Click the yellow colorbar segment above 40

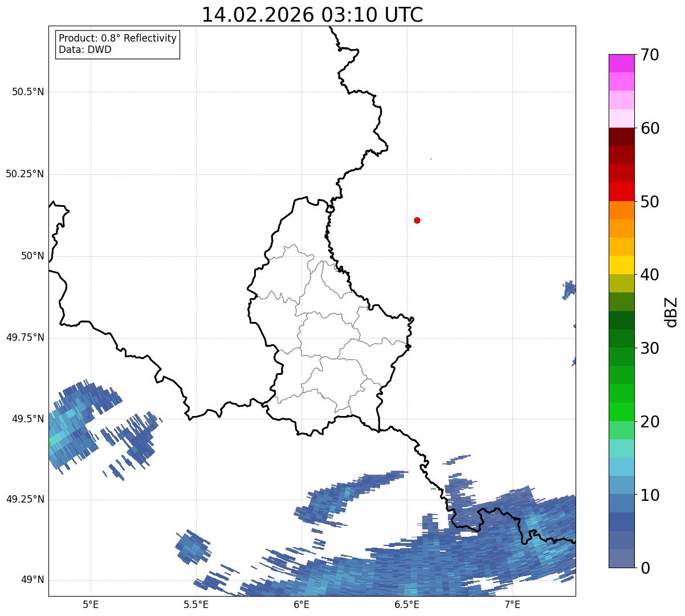621,265
